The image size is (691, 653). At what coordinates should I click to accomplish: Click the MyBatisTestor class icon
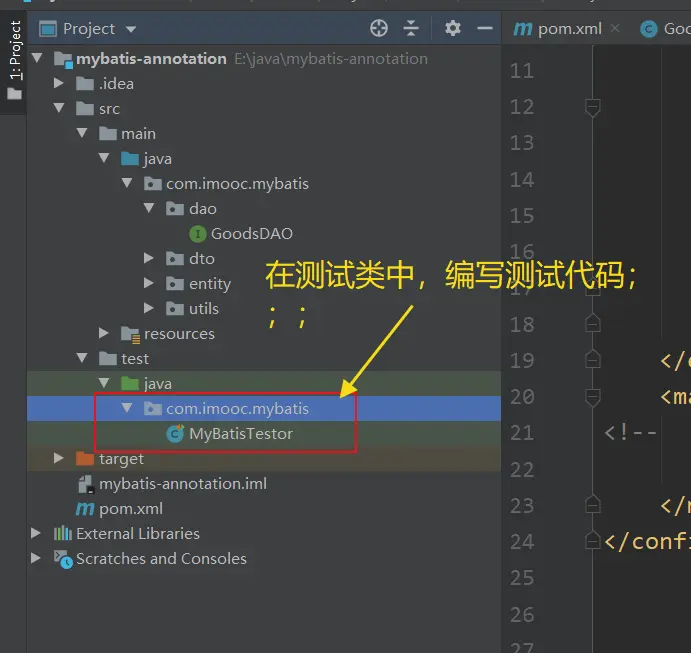coord(176,434)
